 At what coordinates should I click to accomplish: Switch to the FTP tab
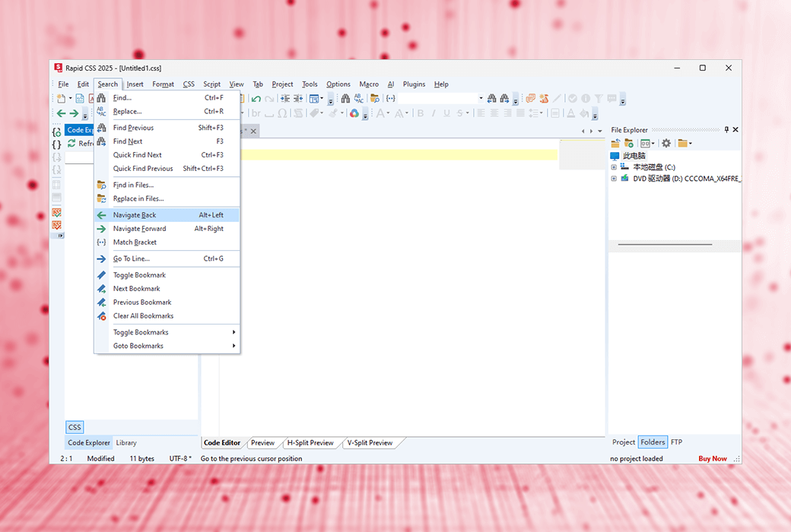[676, 442]
